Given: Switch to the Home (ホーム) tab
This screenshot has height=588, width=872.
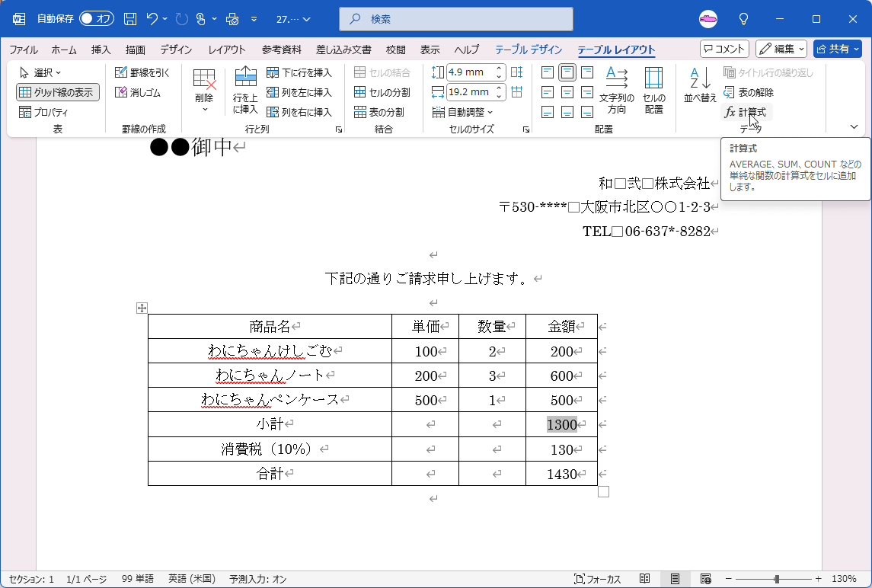Looking at the screenshot, I should click(x=64, y=50).
